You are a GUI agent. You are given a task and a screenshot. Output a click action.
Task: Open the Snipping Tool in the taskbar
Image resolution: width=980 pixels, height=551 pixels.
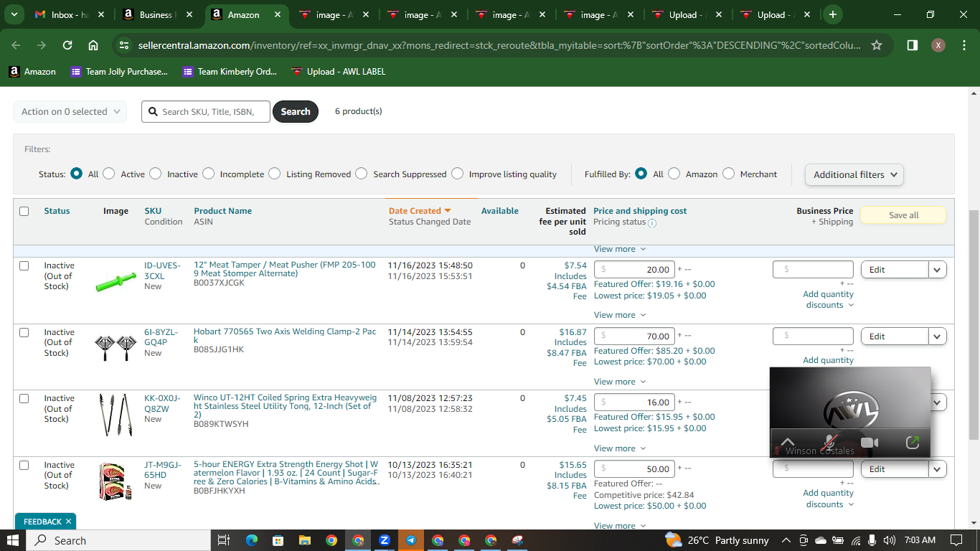(x=517, y=540)
